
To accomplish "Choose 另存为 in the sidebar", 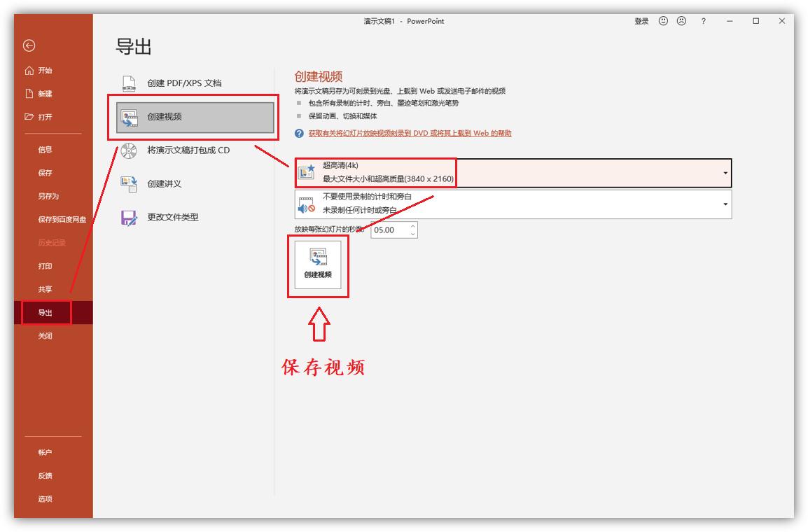I will (48, 196).
